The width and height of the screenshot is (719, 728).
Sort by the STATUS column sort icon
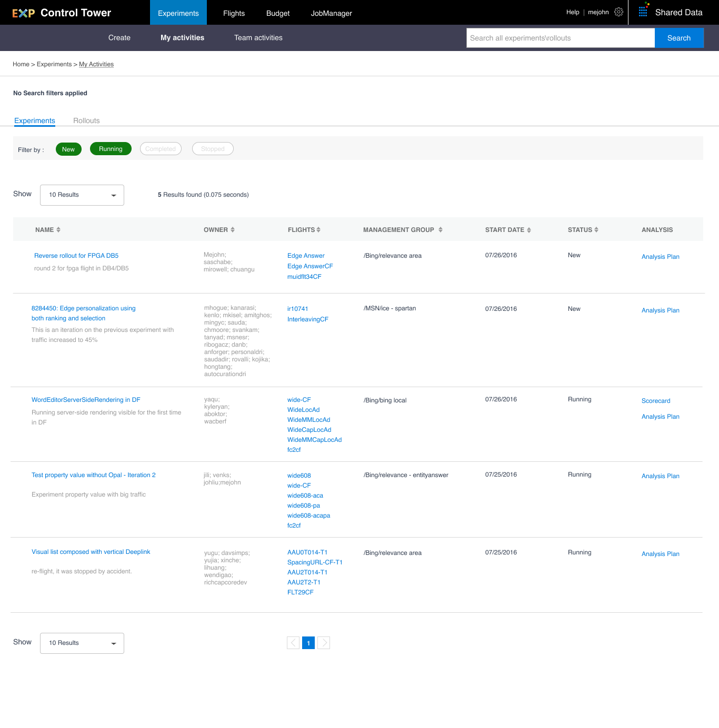pyautogui.click(x=597, y=229)
